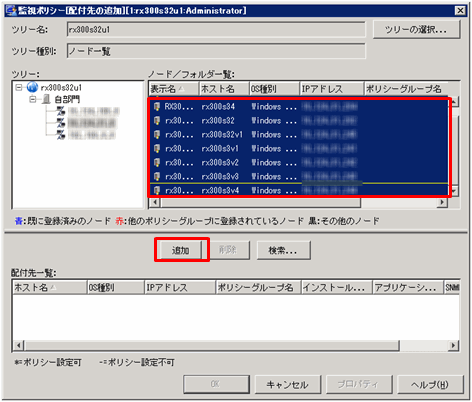Sort node list by 表示名 column
Screen dimensions: 472x402
tap(173, 89)
